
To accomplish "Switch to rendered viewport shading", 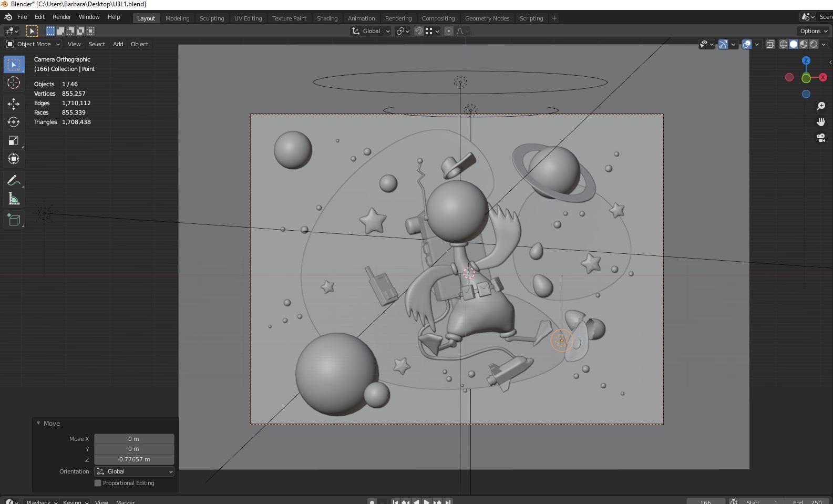I will point(814,45).
